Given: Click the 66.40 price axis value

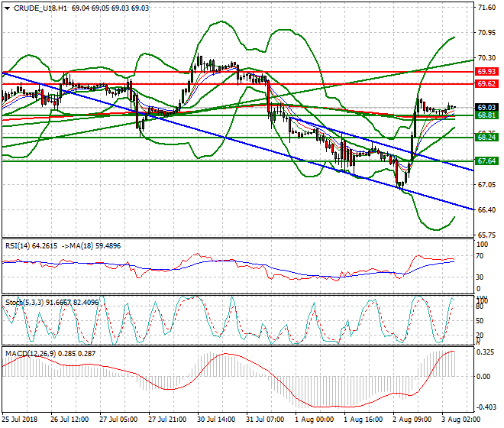Looking at the screenshot, I should pos(486,210).
